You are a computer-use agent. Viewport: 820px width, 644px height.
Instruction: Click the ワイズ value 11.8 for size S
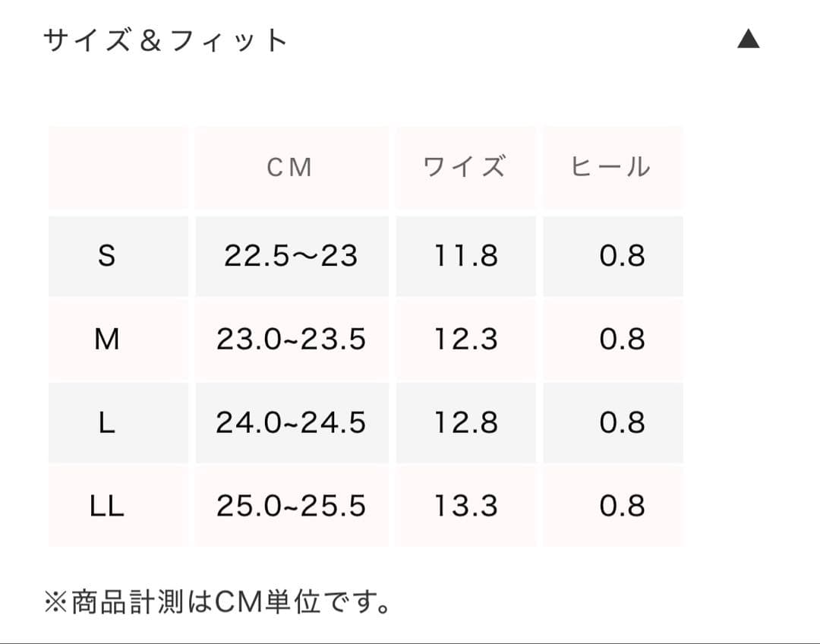[465, 256]
